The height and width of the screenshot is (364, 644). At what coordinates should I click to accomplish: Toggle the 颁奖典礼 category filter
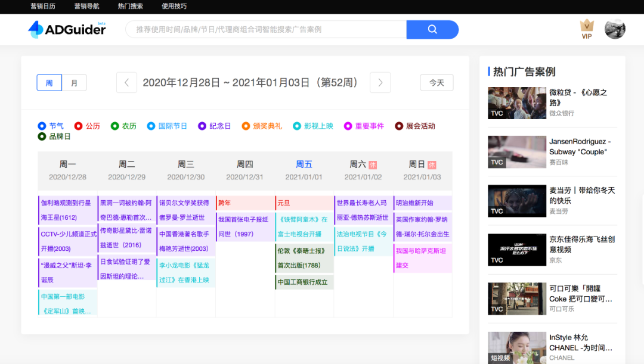coord(262,126)
